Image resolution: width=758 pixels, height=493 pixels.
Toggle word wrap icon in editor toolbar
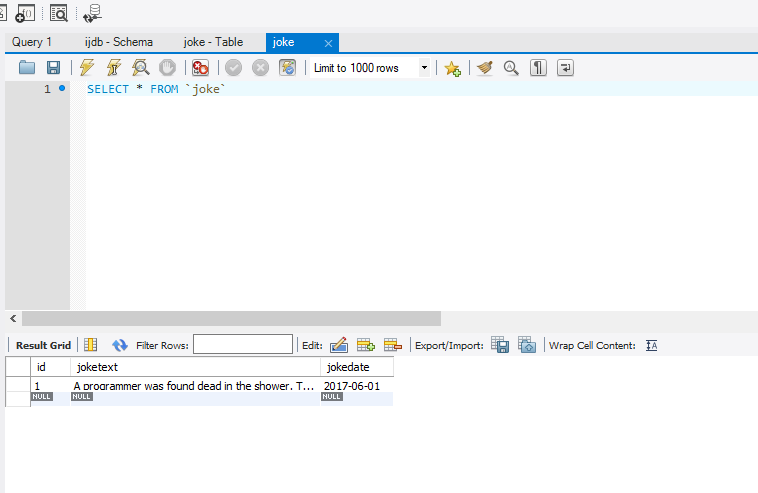(565, 68)
